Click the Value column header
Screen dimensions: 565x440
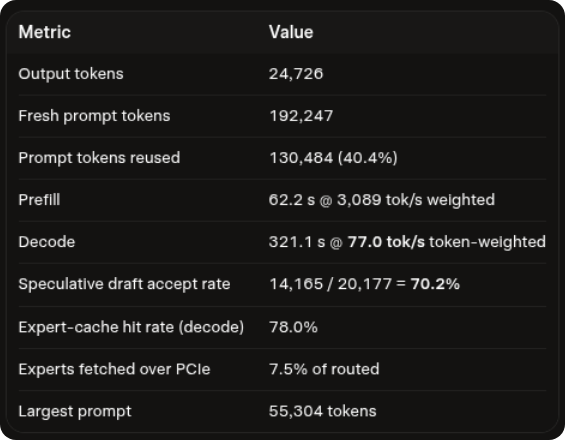[x=291, y=32]
